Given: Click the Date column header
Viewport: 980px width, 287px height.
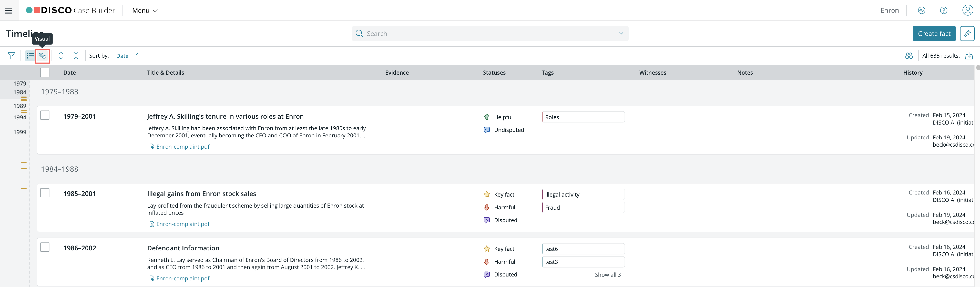Looking at the screenshot, I should pos(70,73).
